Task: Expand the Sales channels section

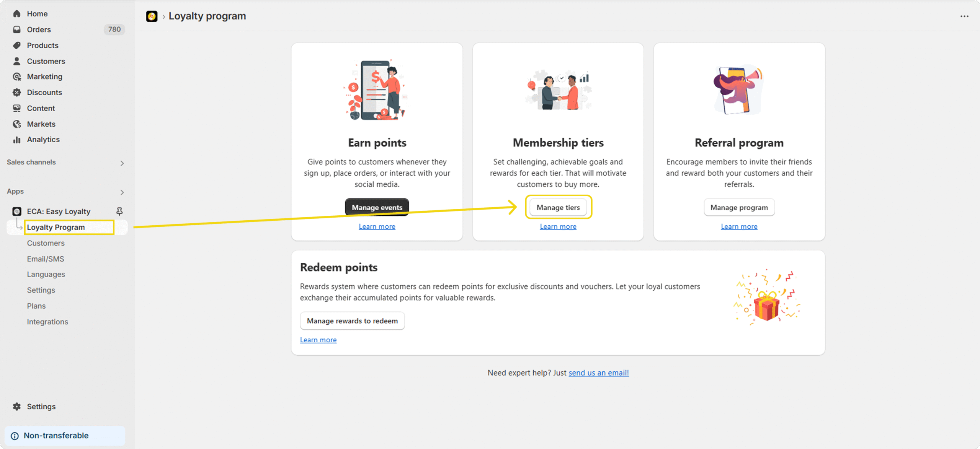Action: coord(122,163)
